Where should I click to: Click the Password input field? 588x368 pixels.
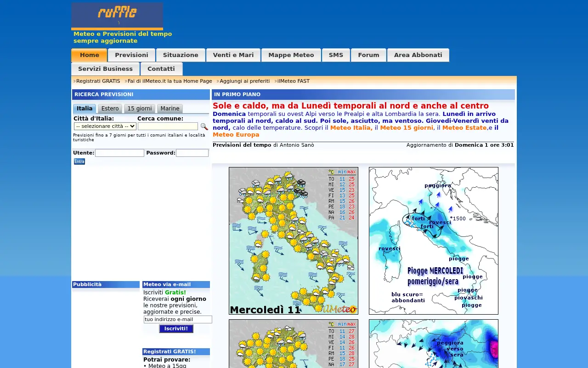(192, 153)
